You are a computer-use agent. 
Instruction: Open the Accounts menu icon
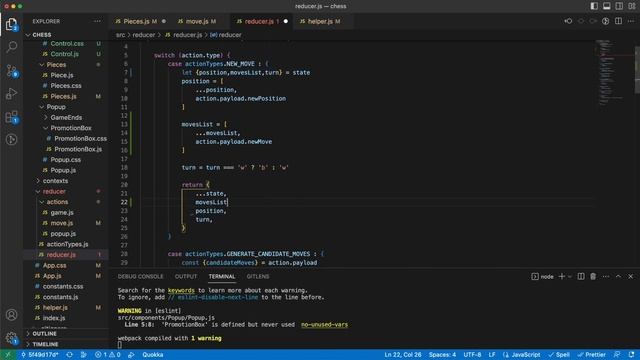[11, 315]
